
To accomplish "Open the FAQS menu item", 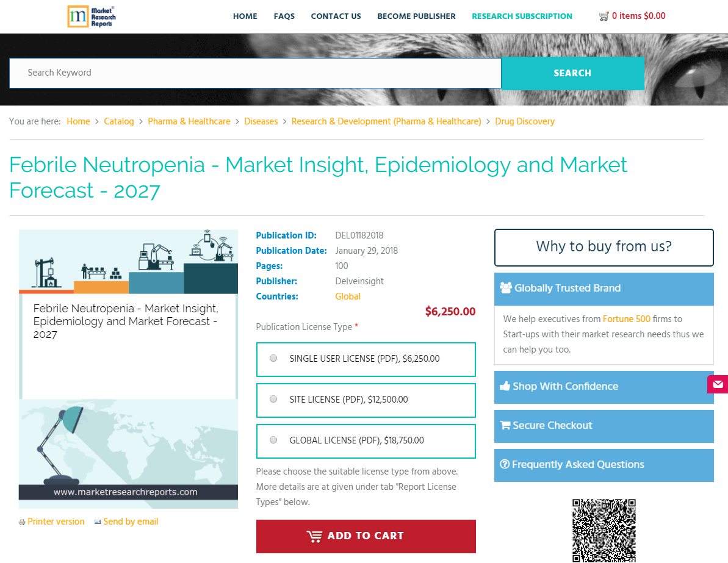I will coord(284,16).
